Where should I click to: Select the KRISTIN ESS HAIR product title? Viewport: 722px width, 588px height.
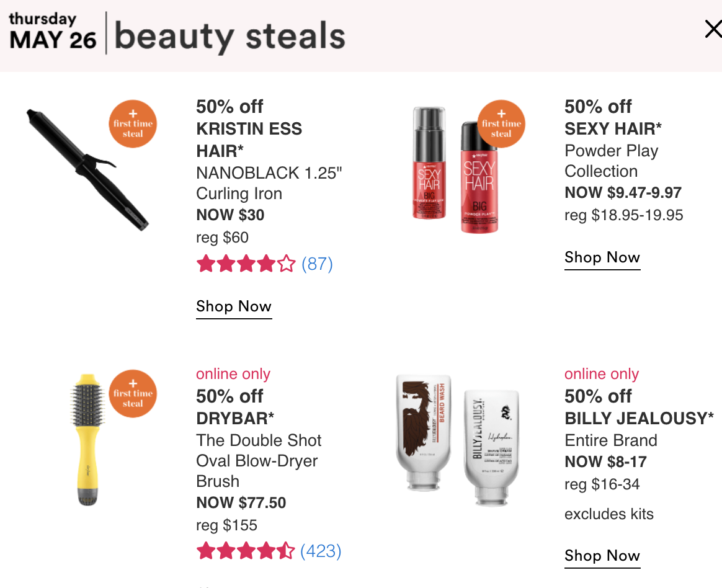point(249,140)
